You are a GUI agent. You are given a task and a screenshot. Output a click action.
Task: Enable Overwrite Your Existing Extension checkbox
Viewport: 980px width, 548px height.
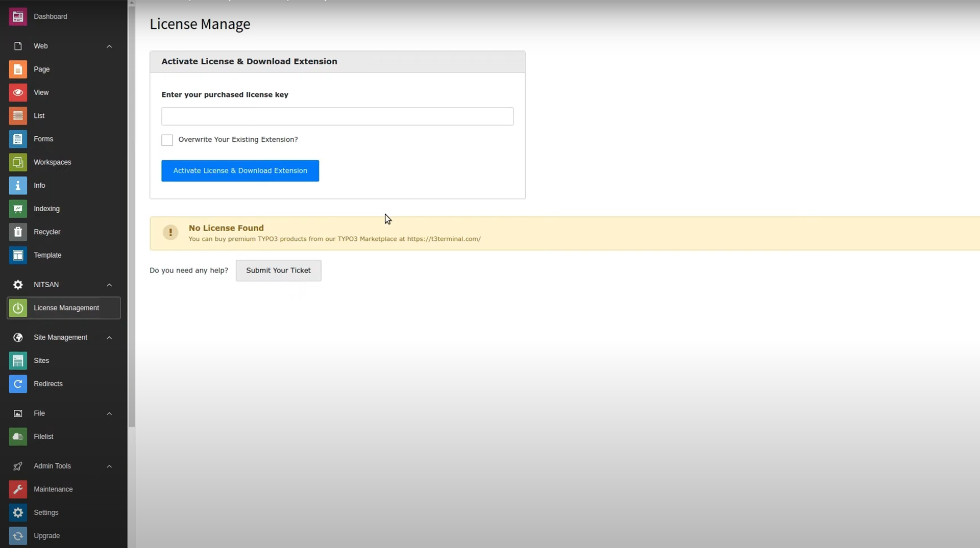point(167,140)
